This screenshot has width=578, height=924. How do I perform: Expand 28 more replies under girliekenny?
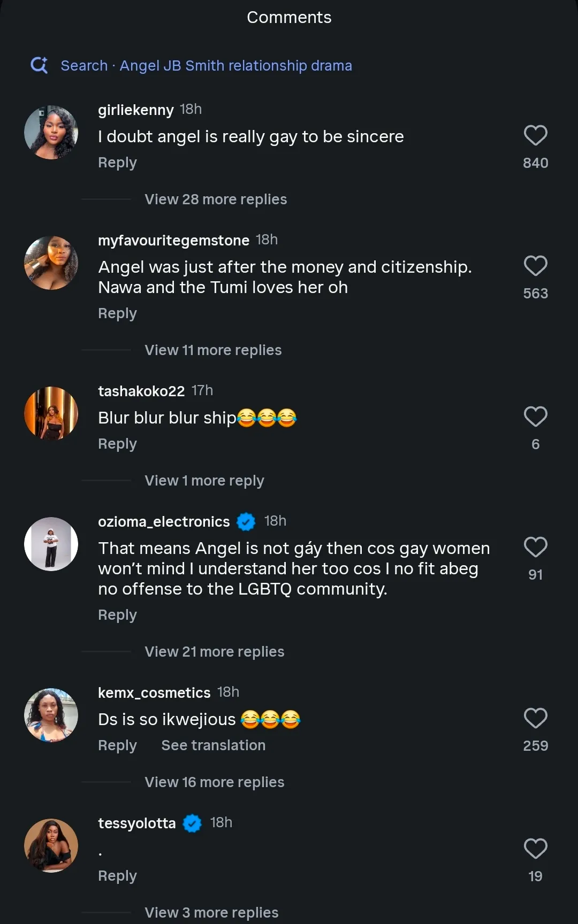216,199
